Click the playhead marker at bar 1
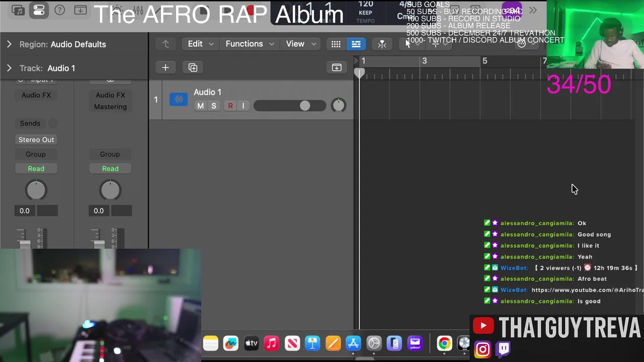 359,73
